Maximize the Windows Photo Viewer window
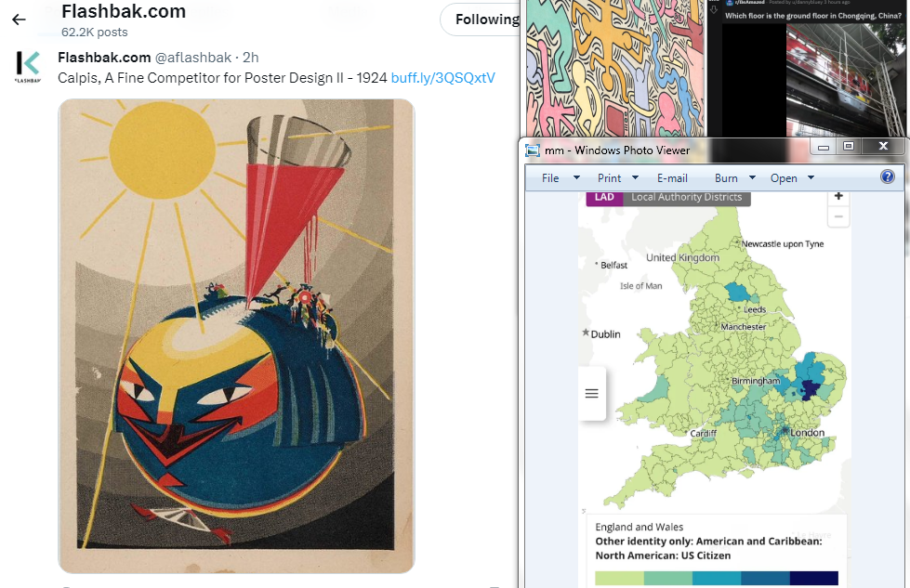The height and width of the screenshot is (588, 910). (849, 147)
